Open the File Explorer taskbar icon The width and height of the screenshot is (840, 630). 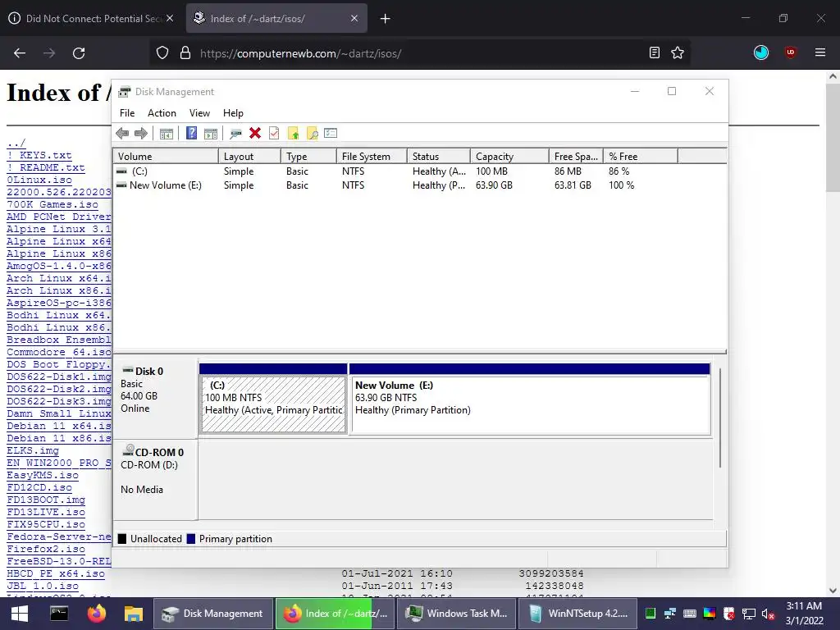(134, 614)
